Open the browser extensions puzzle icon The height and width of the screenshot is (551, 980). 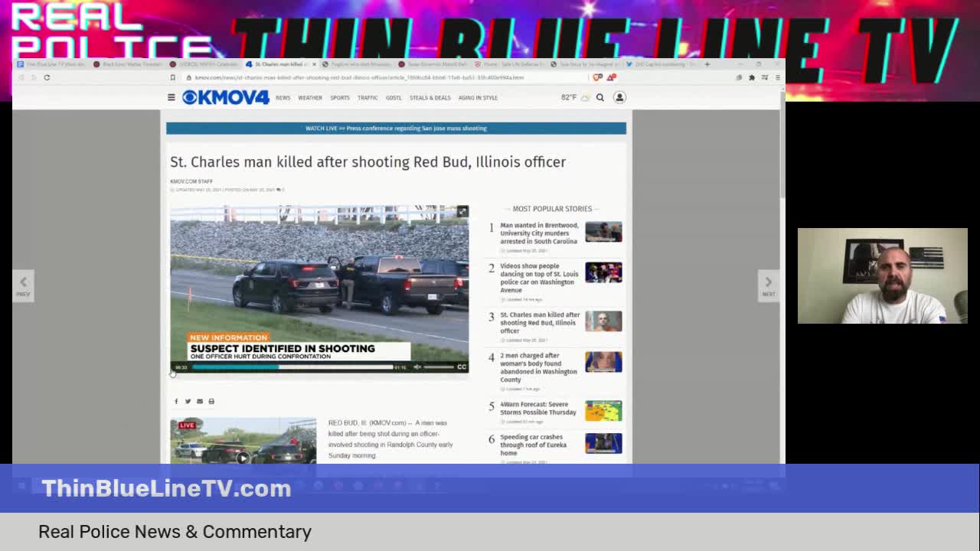[x=752, y=77]
